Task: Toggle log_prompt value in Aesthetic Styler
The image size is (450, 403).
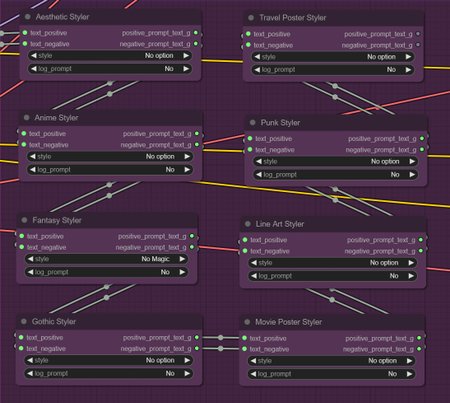Action: [110, 69]
